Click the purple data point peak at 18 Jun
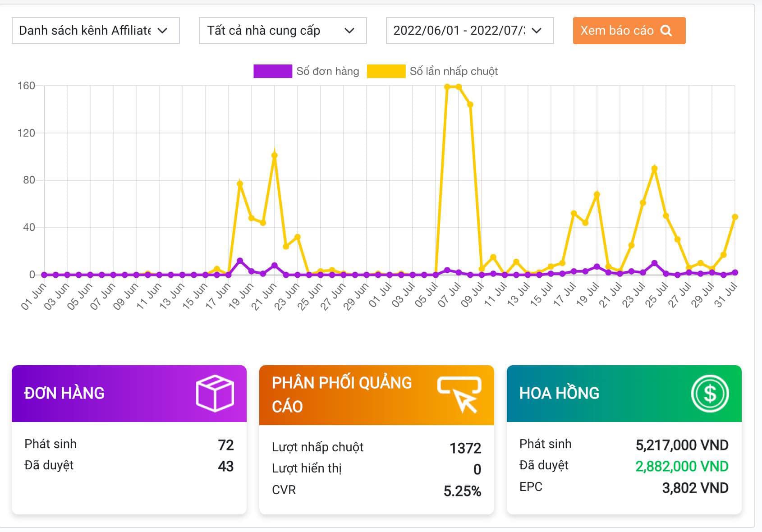The height and width of the screenshot is (532, 762). click(x=240, y=261)
